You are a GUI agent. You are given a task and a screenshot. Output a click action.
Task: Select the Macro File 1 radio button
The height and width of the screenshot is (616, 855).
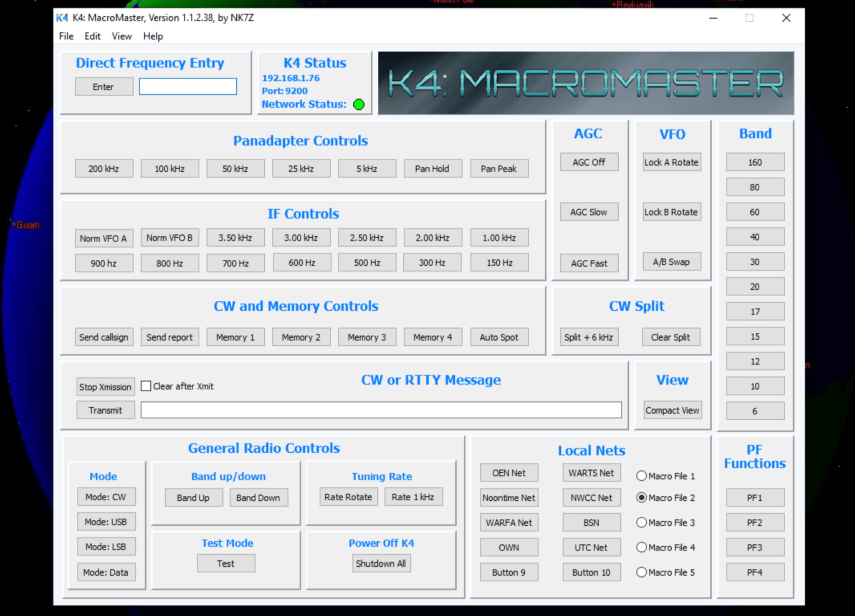pyautogui.click(x=642, y=476)
